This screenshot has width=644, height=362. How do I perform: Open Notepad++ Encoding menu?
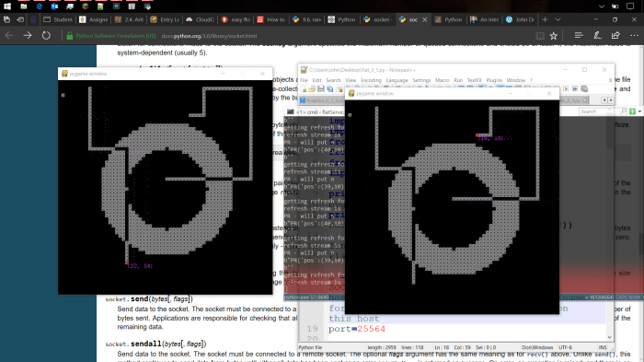click(371, 80)
